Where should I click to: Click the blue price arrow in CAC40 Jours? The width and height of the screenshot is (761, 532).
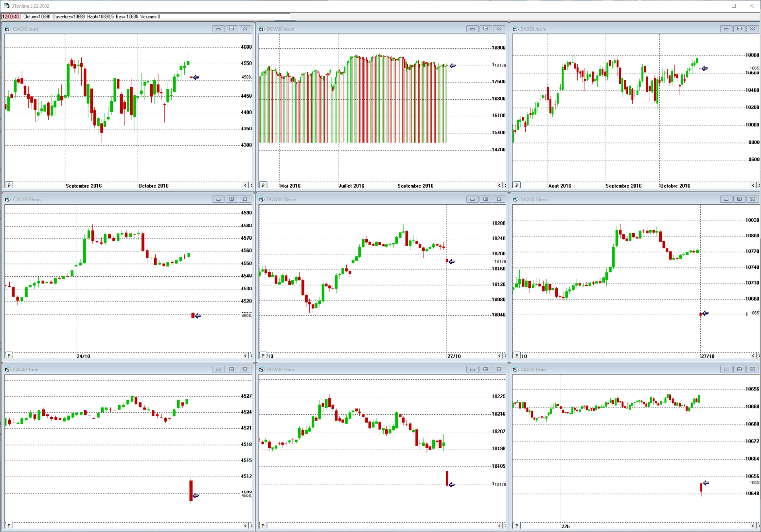point(196,77)
